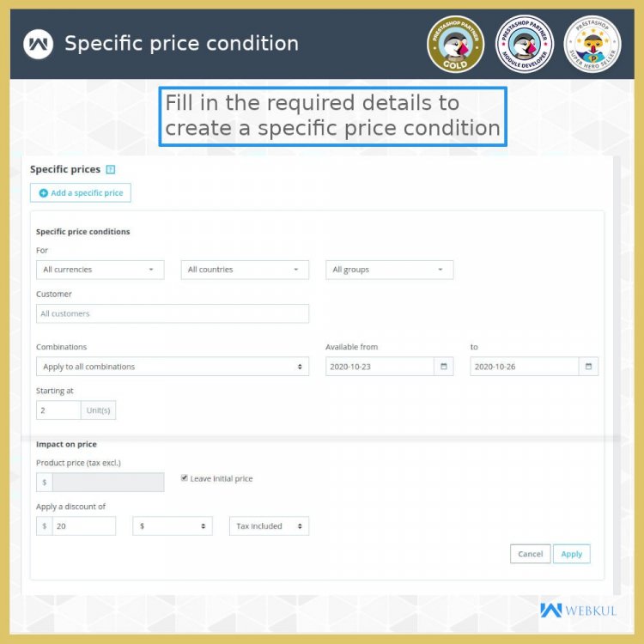Focus the All customers input field
Screen dimensions: 644x644
click(173, 313)
